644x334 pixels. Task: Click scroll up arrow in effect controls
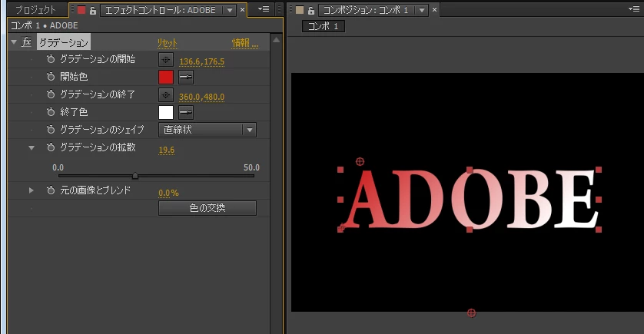pyautogui.click(x=276, y=40)
